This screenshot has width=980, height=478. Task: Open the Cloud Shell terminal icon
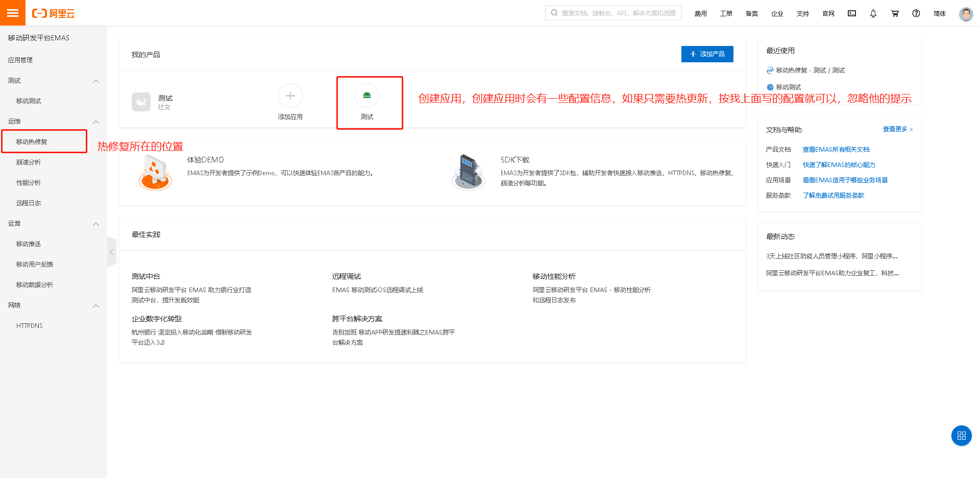[x=852, y=13]
